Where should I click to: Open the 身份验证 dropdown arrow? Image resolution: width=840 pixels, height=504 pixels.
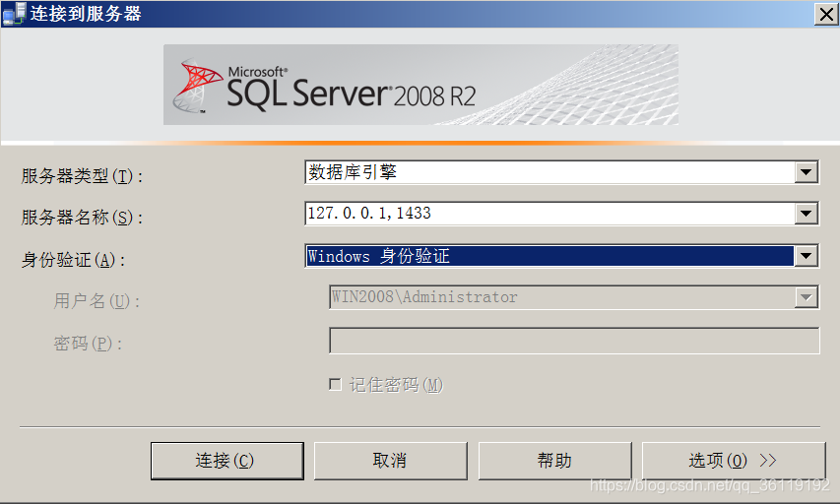pos(806,256)
